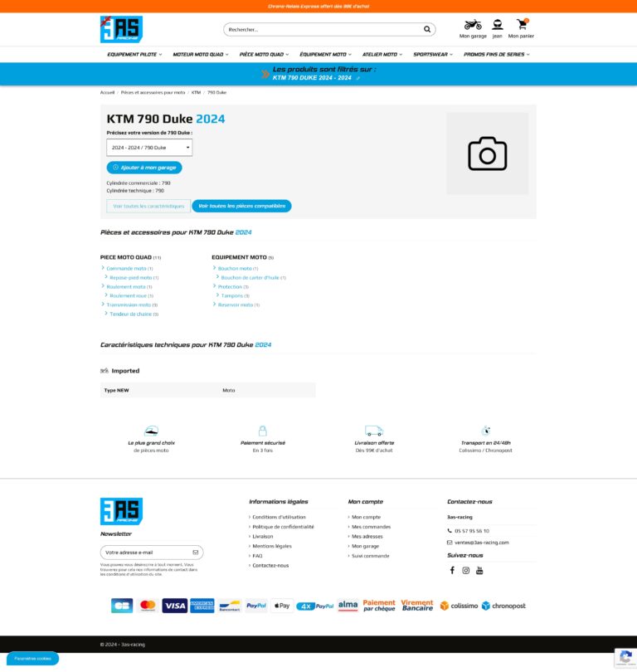Click Voir toutes les caractéristiques button
Viewport: 637px width, 672px height.
148,206
